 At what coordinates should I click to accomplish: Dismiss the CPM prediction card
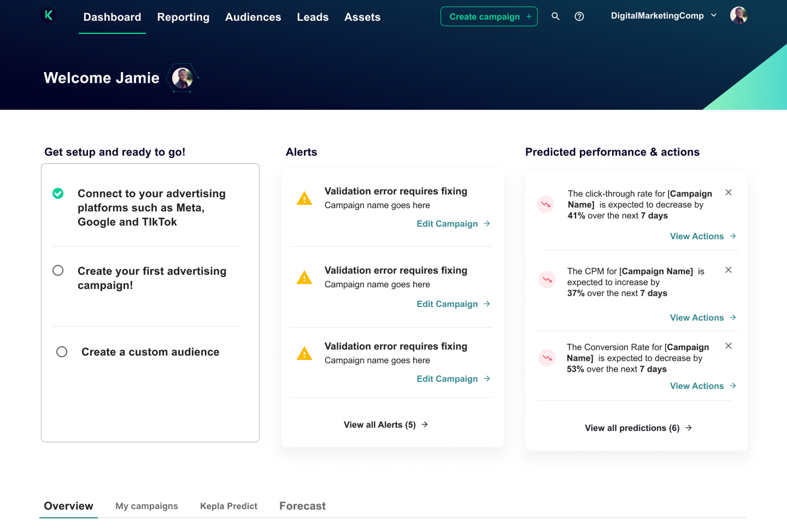tap(729, 270)
